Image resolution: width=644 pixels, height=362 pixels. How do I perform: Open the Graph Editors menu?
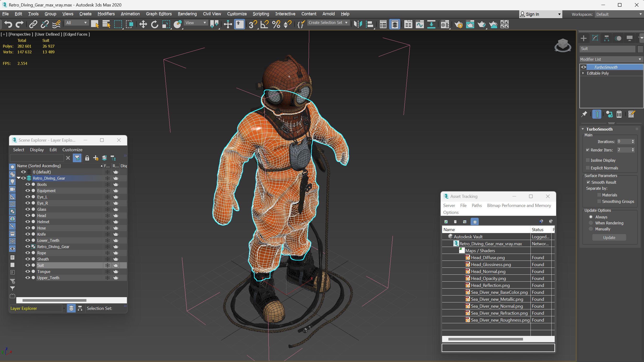click(159, 14)
